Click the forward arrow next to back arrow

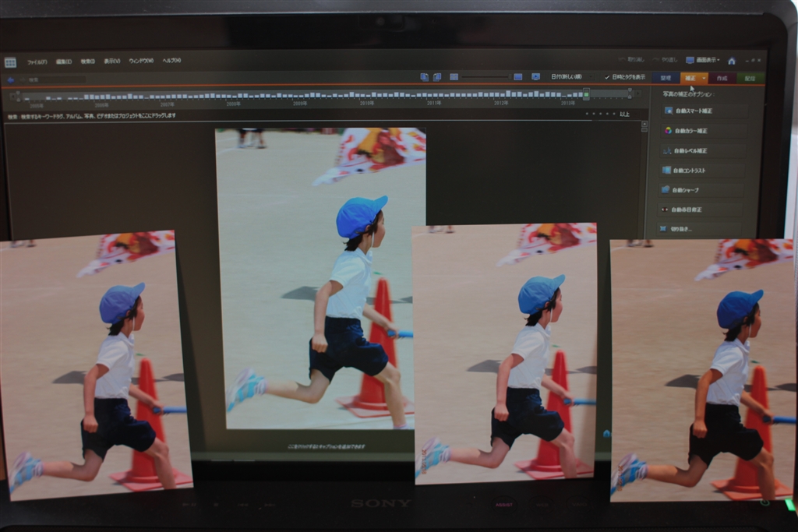[21, 80]
